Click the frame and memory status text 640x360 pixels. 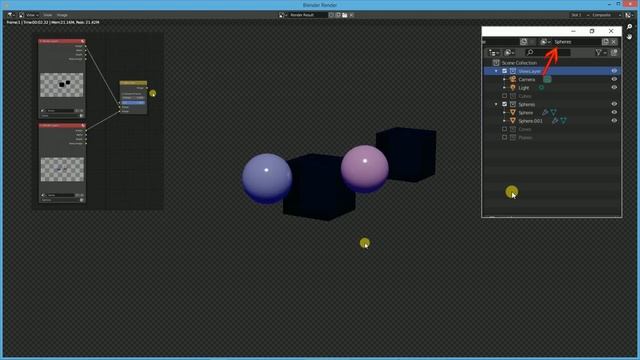pos(53,22)
